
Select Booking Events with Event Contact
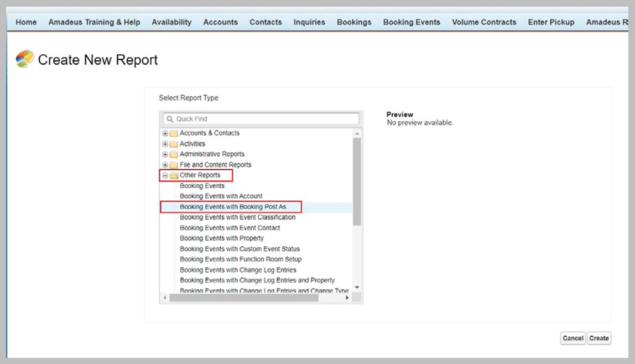click(x=230, y=227)
